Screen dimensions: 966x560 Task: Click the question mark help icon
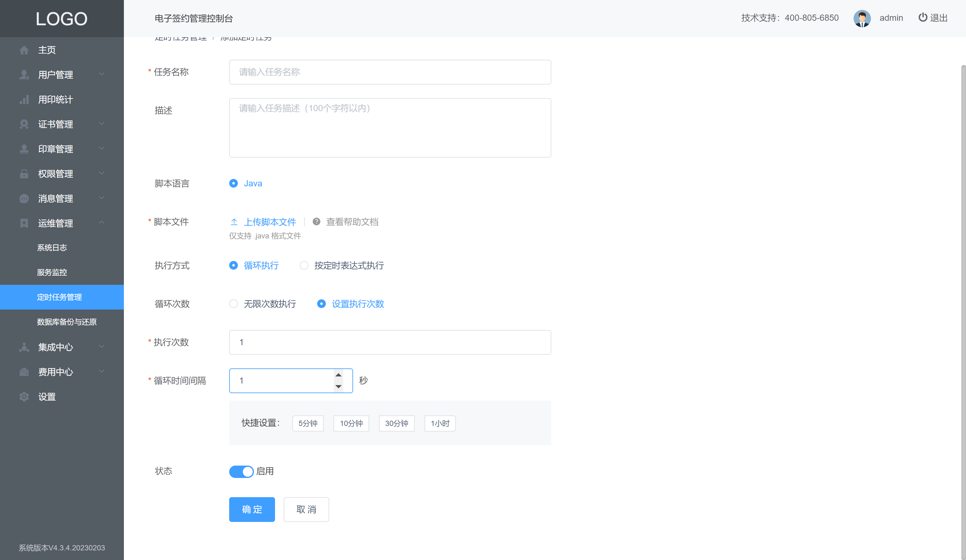point(316,222)
